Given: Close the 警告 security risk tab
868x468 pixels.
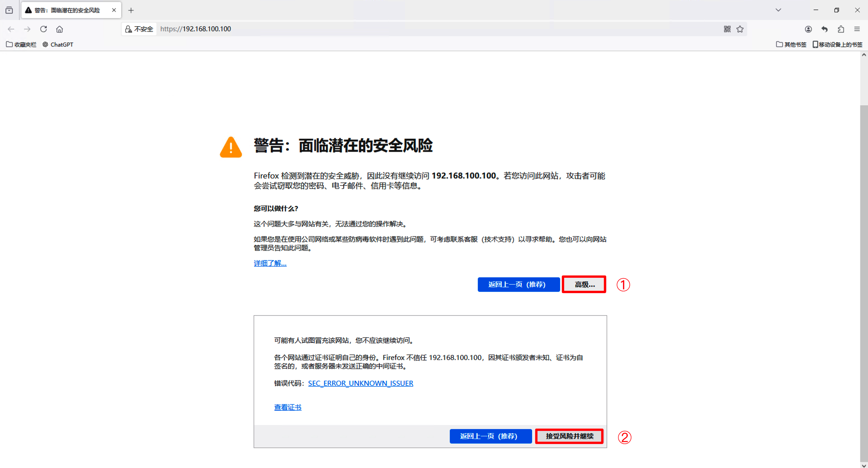Looking at the screenshot, I should click(x=114, y=10).
